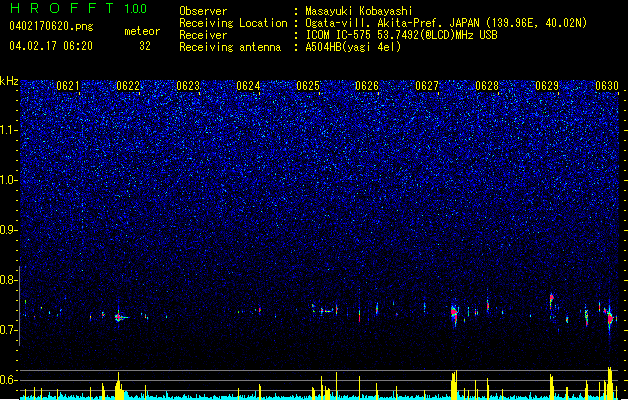Click the 0.8 kHz axis label
Screen dimensions: 629x400
point(9,280)
